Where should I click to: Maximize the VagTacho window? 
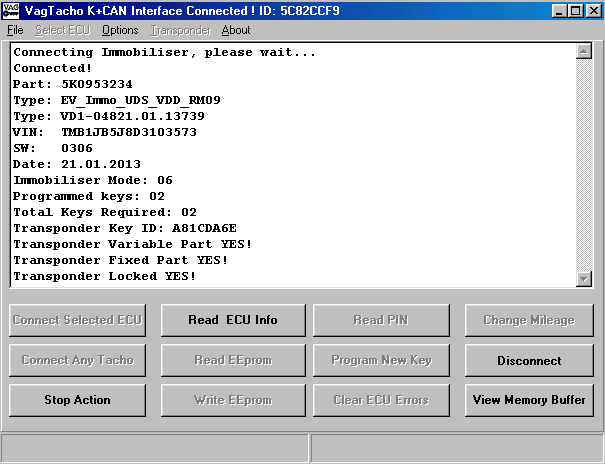(575, 11)
